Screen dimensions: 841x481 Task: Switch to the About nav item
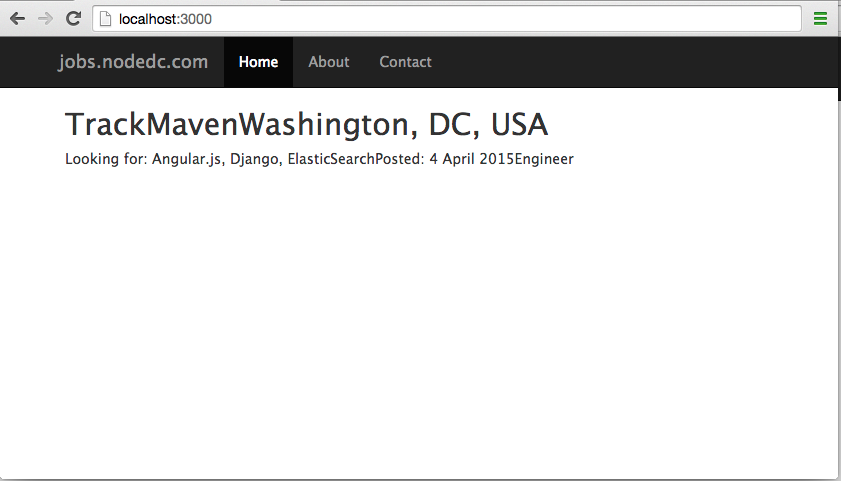click(329, 62)
